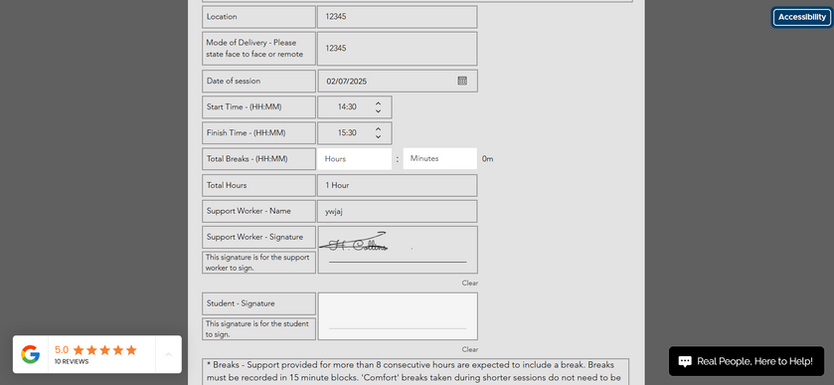Click the Support Worker signature pad

click(x=397, y=250)
